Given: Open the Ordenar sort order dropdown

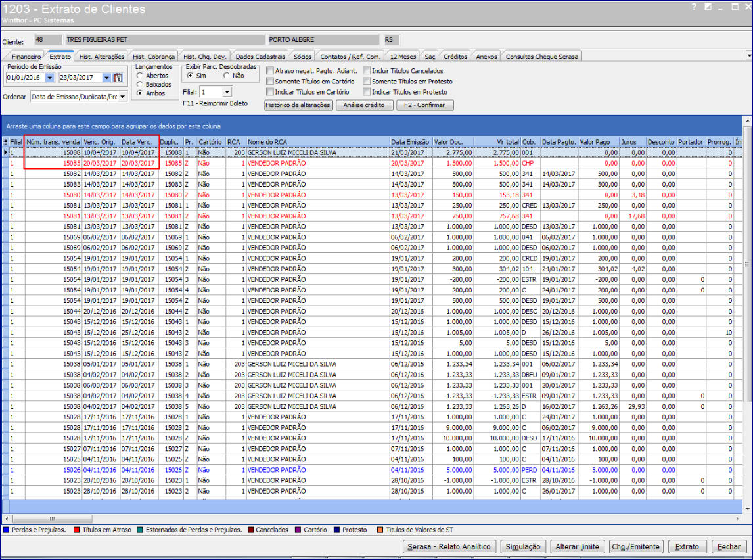Looking at the screenshot, I should coord(122,97).
